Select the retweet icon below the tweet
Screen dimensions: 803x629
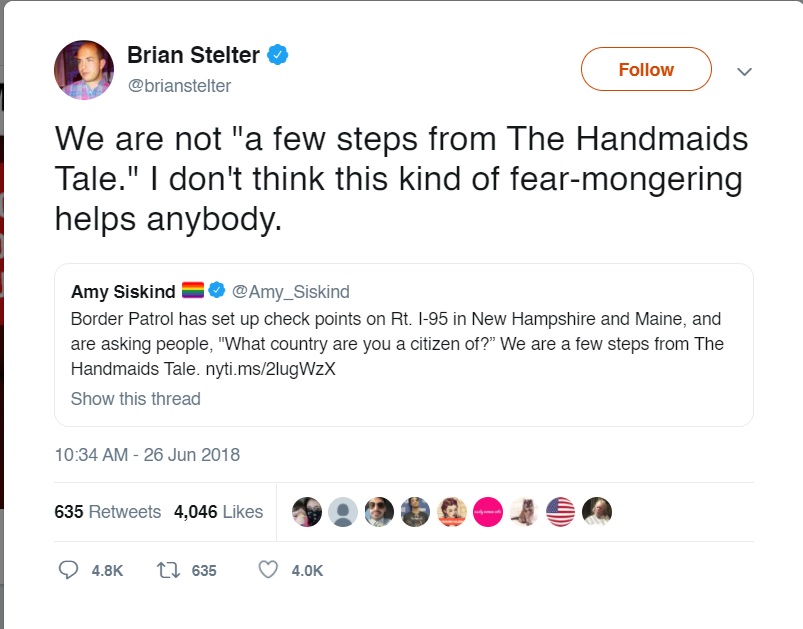tap(169, 569)
